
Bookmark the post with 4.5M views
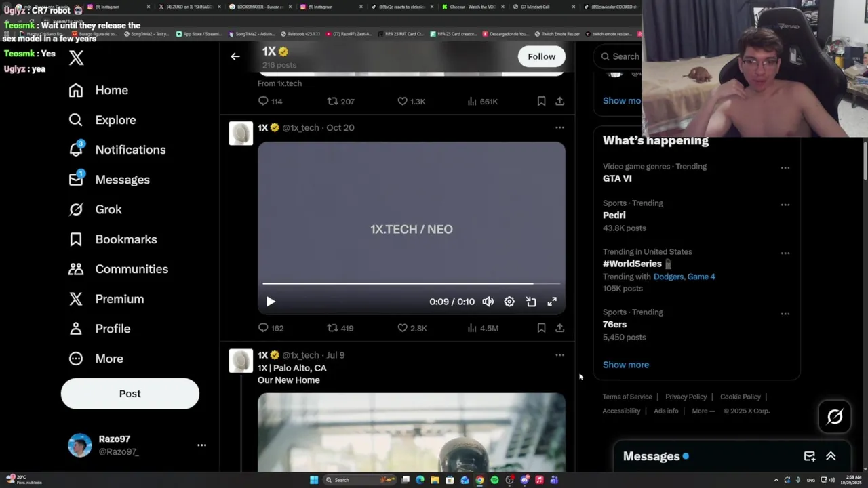pyautogui.click(x=541, y=328)
